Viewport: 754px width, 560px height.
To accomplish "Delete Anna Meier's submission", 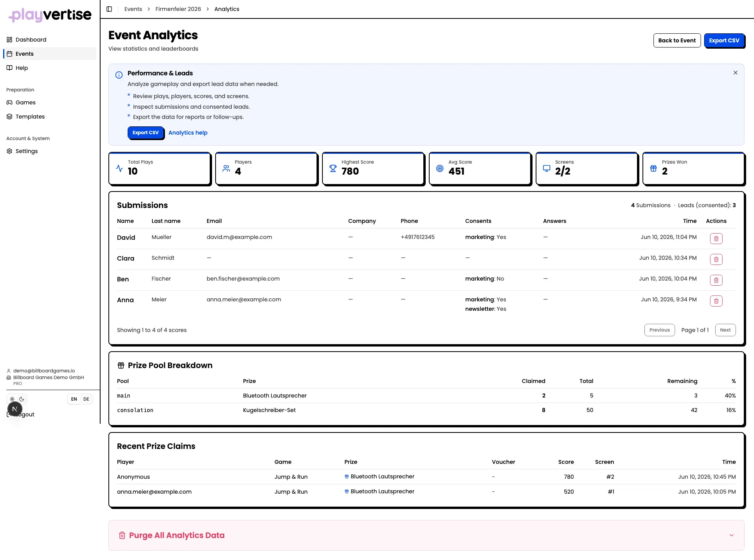I will pos(716,301).
